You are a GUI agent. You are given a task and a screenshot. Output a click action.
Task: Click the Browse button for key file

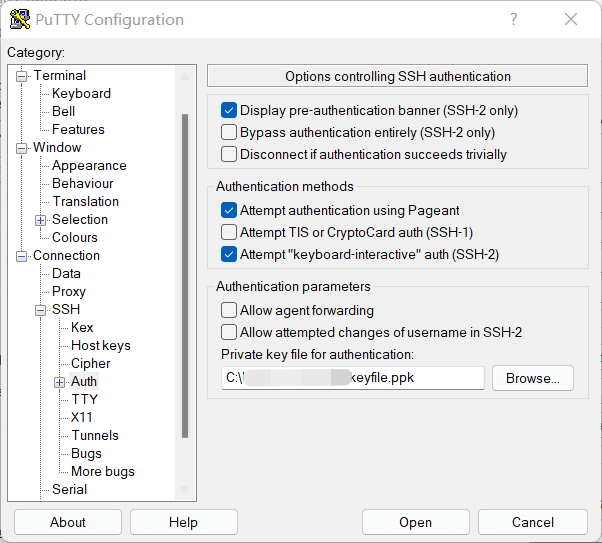(x=533, y=378)
